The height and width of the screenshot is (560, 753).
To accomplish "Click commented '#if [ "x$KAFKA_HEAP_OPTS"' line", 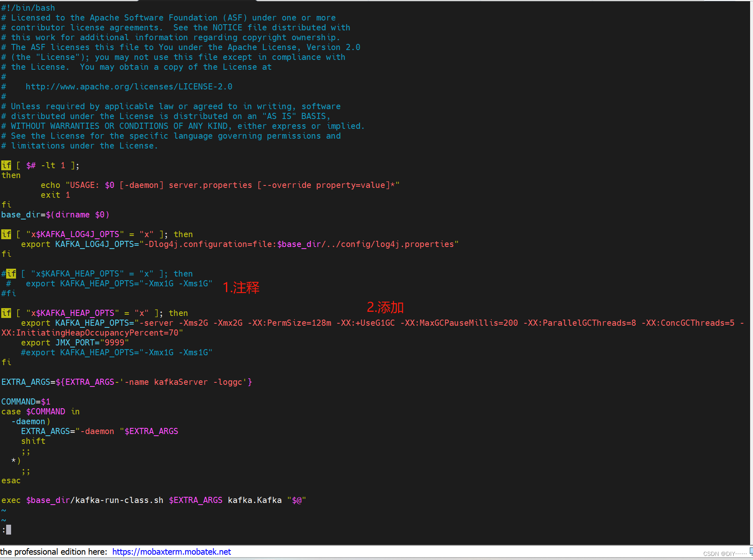I will click(97, 274).
